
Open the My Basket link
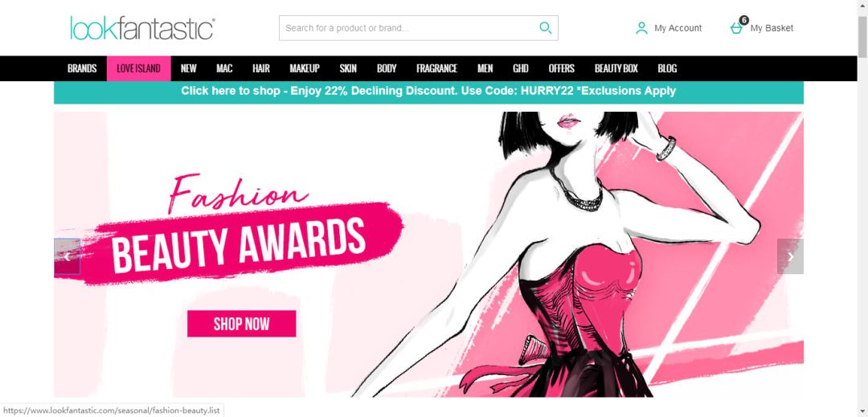coord(772,28)
